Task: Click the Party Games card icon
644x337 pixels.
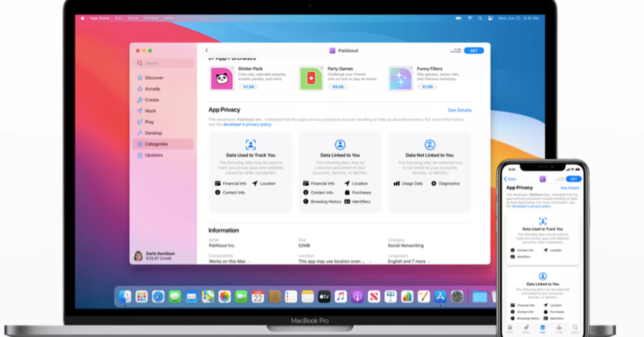Action: point(311,78)
